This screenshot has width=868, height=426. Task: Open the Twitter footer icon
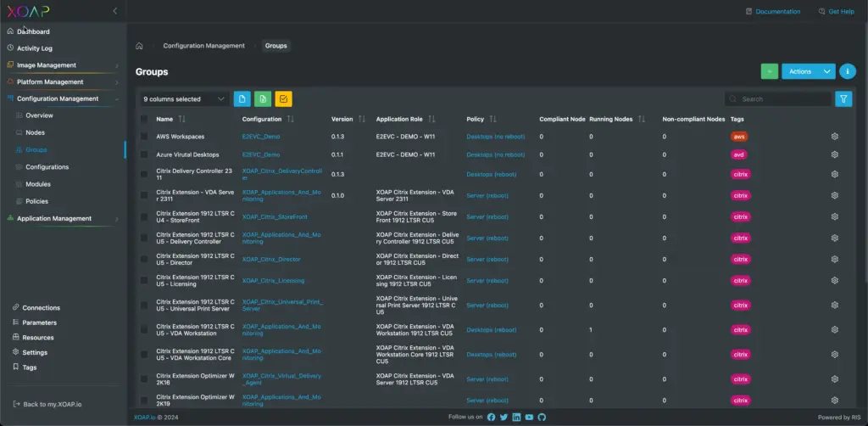tap(504, 418)
